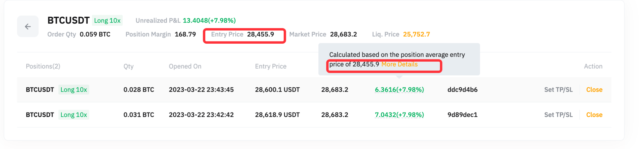Click the Position Margin 168.79 value
Viewport: 644px width, 149px height.
click(185, 34)
